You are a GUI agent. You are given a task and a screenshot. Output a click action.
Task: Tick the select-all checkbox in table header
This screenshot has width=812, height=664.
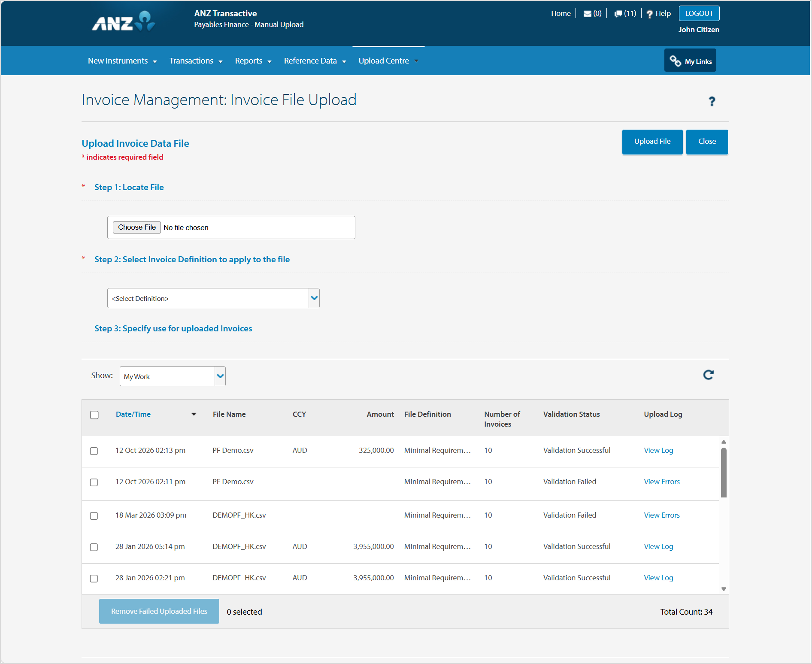click(94, 415)
